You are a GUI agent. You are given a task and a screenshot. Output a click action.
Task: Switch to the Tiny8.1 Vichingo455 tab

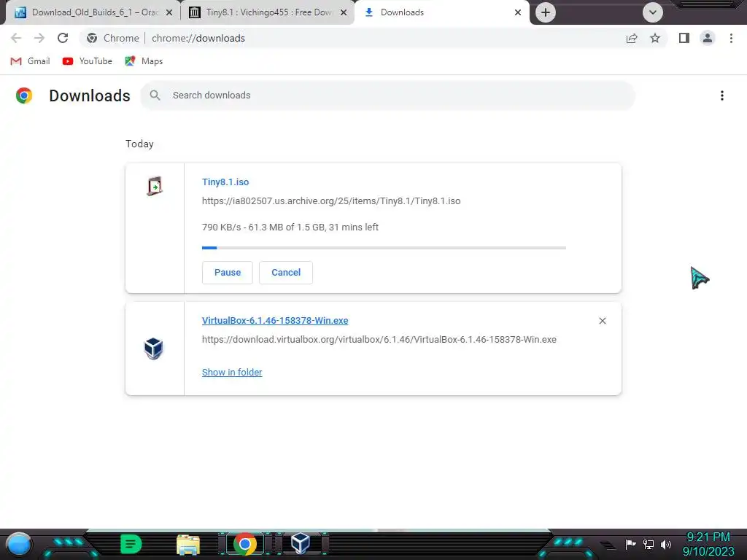pyautogui.click(x=267, y=12)
